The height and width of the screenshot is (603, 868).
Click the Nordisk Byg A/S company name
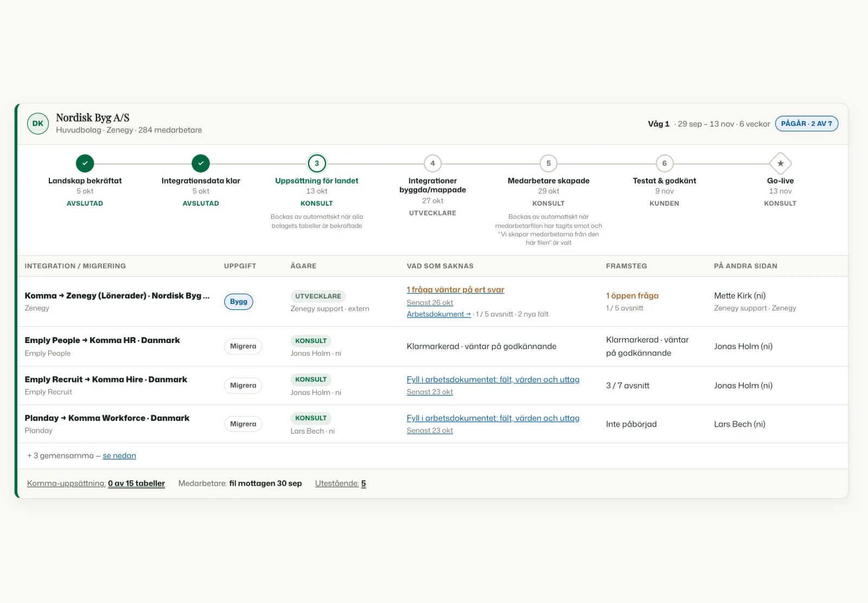[93, 118]
